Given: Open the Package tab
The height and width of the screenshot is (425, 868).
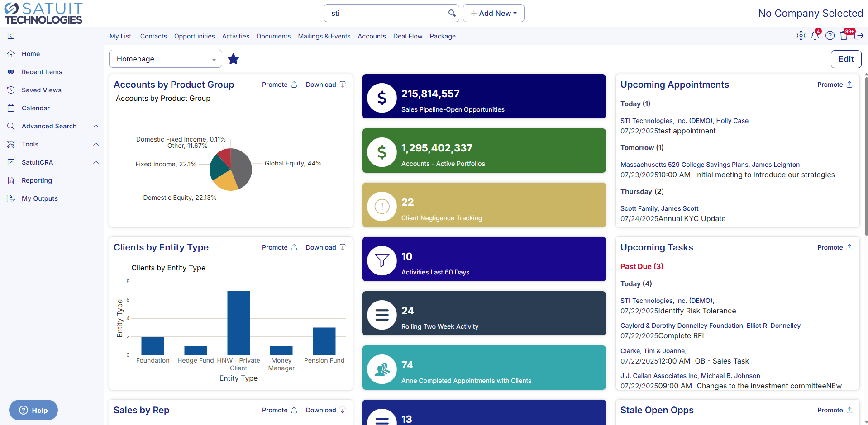Looking at the screenshot, I should click(443, 36).
